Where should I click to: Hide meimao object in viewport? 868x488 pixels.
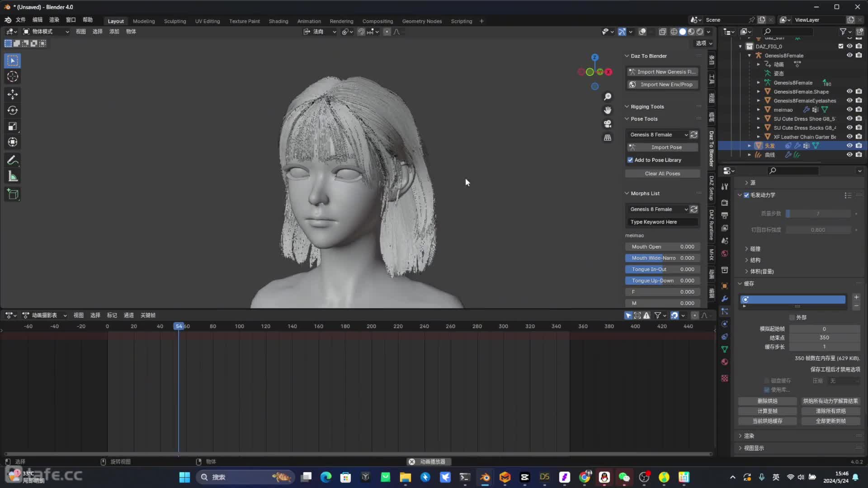click(849, 109)
